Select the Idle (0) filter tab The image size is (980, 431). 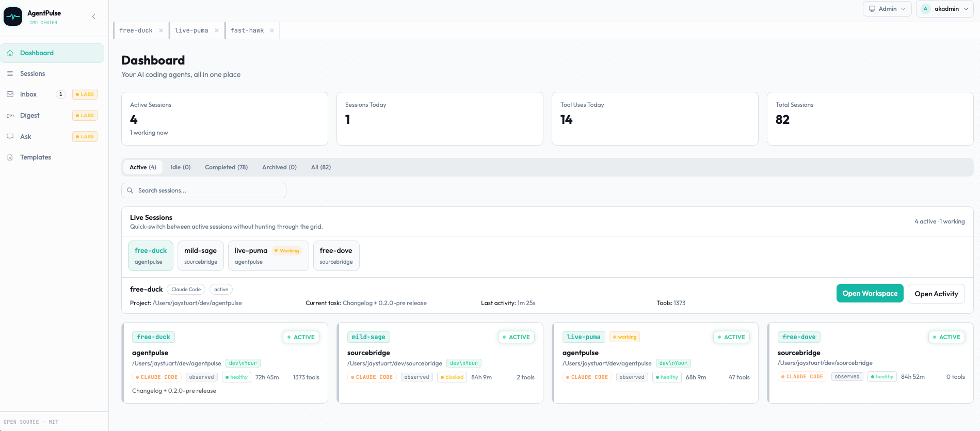click(181, 167)
